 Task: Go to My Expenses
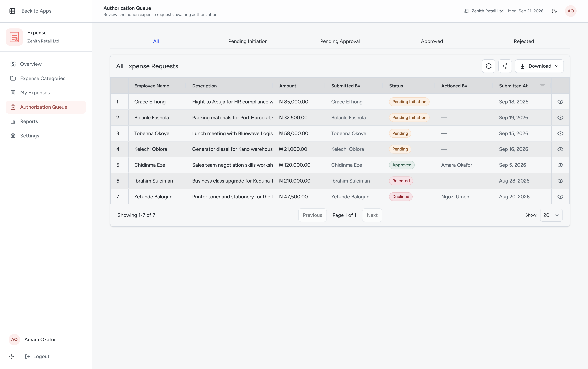tap(46, 93)
